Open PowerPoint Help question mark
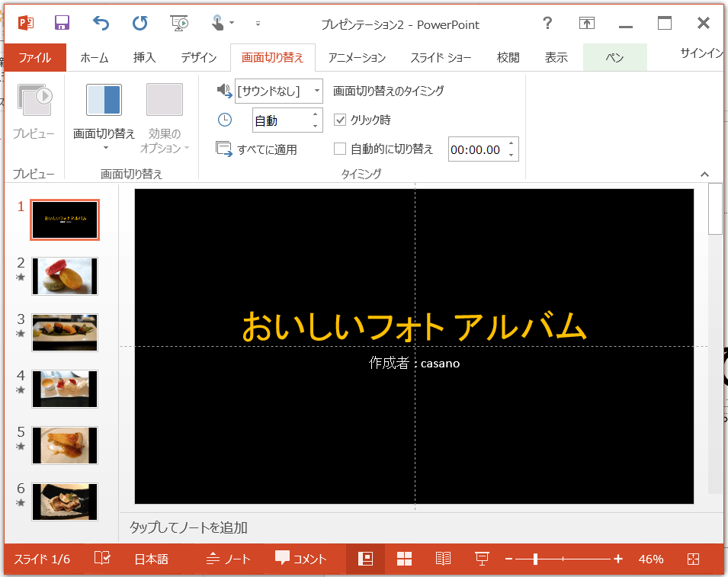Viewport: 728px width, 577px height. 547,23
